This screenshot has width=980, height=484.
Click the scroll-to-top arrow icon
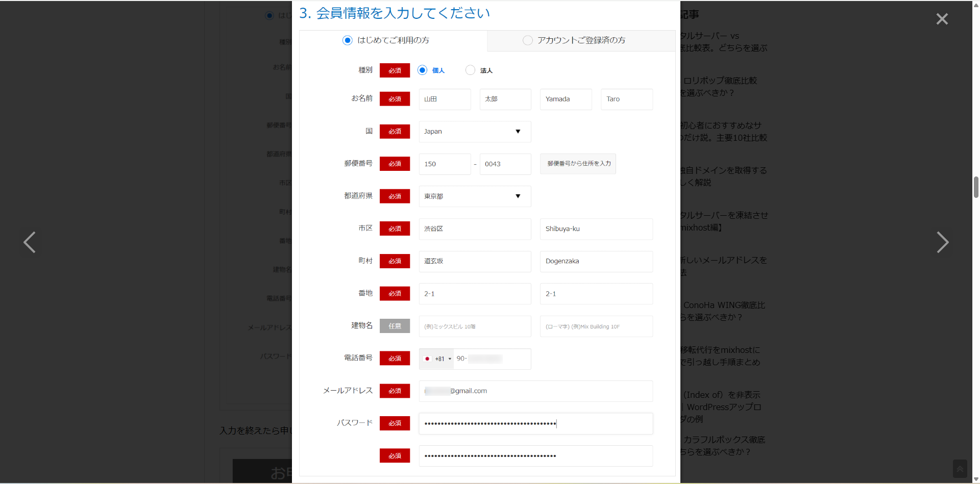click(x=960, y=469)
